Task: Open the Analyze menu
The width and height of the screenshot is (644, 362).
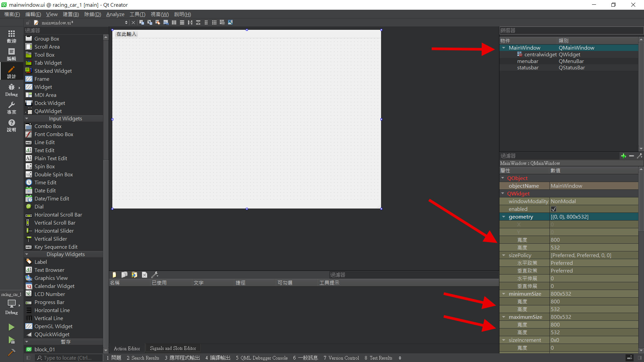Action: [115, 14]
